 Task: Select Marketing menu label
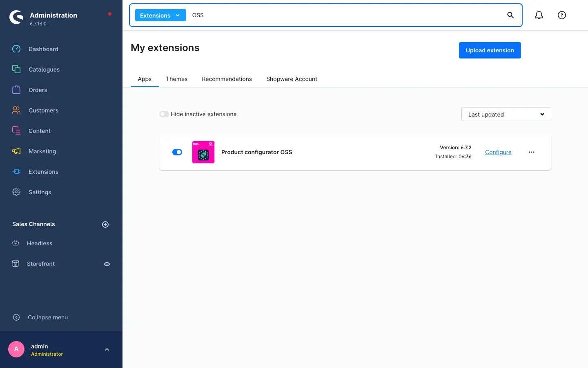pyautogui.click(x=42, y=151)
